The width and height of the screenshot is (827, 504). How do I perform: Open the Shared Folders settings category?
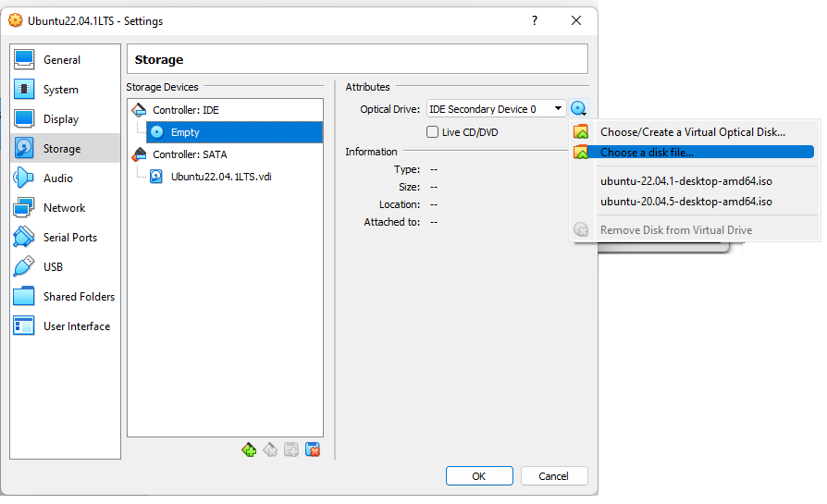(79, 297)
